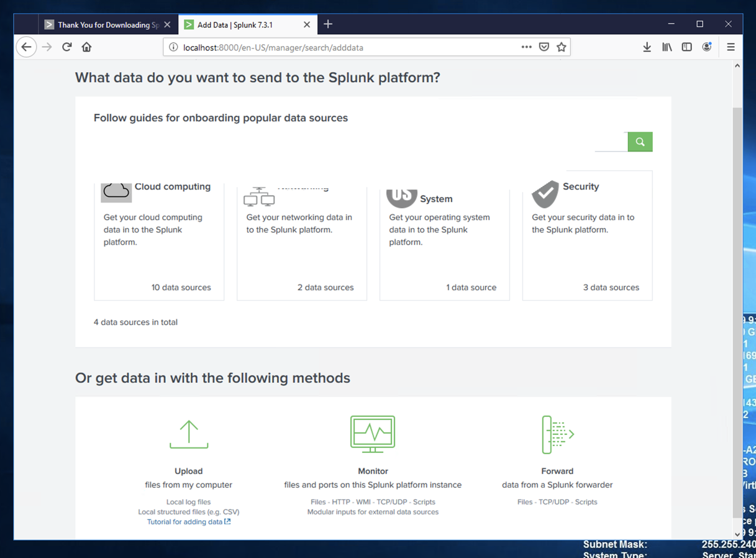Bookmark this page with the star
This screenshot has width=756, height=558.
click(562, 47)
